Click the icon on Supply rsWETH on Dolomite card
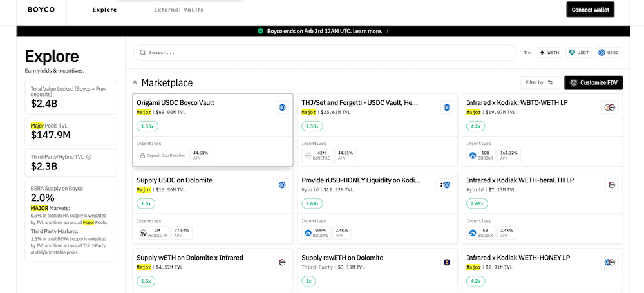Image resolution: width=644 pixels, height=293 pixels. (x=446, y=262)
